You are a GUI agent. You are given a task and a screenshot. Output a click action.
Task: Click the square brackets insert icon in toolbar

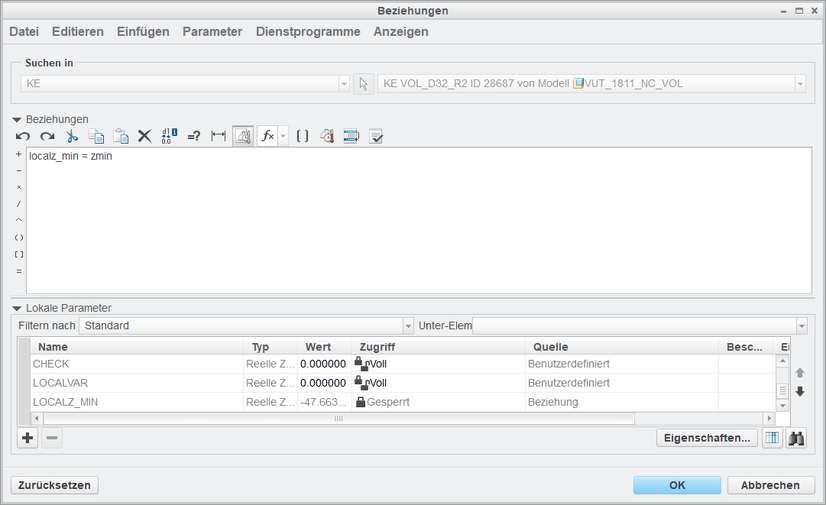pos(302,136)
